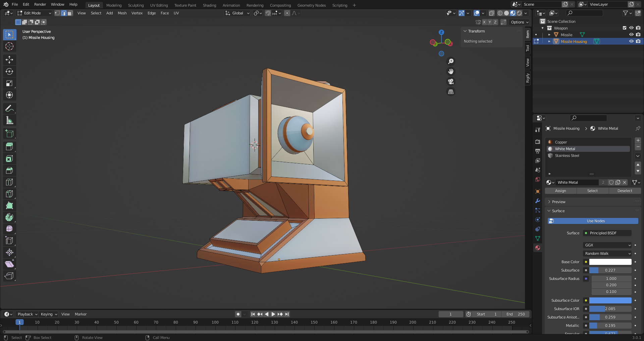Select the Scale tool
Image resolution: width=644 pixels, height=341 pixels.
pyautogui.click(x=9, y=83)
